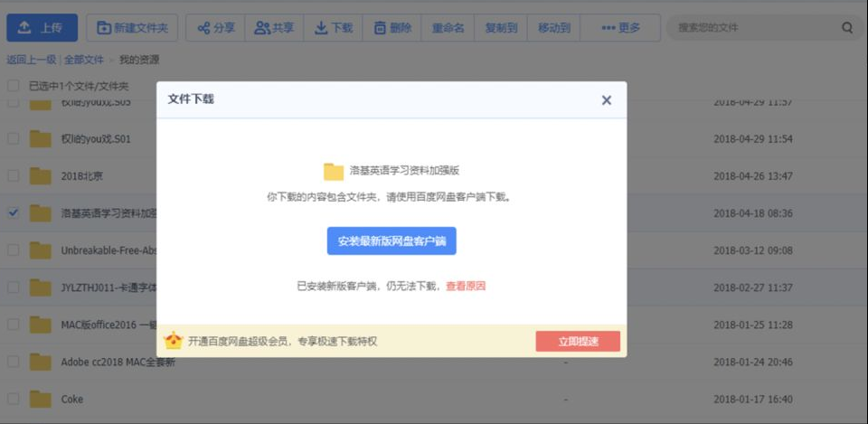Click date 2018-04-26 13:47
The width and height of the screenshot is (868, 424).
click(x=753, y=176)
